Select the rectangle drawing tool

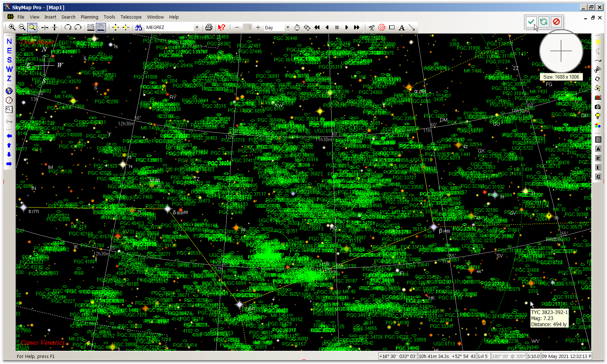(392, 28)
